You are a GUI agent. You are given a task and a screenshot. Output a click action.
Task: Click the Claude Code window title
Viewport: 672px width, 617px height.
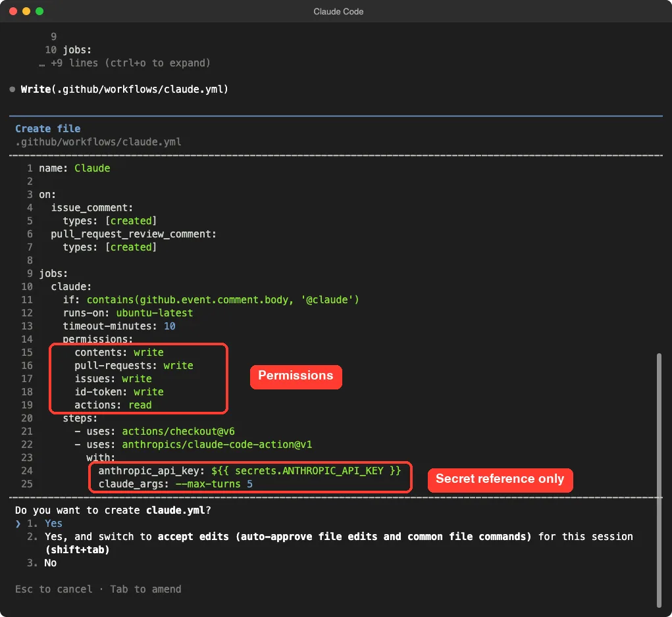338,12
